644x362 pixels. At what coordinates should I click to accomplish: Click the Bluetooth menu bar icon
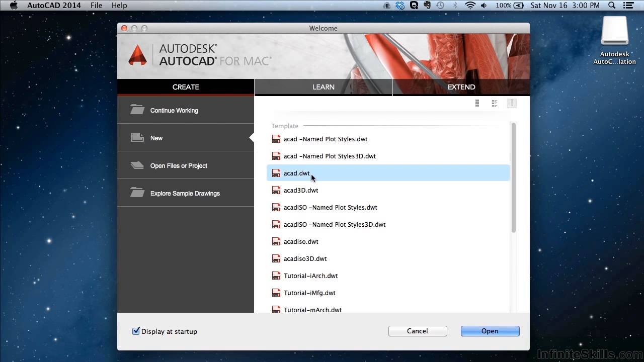click(x=455, y=6)
